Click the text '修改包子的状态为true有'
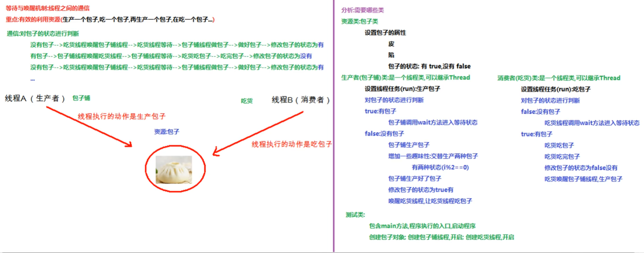Screen dimensions: 644x253 point(421,190)
